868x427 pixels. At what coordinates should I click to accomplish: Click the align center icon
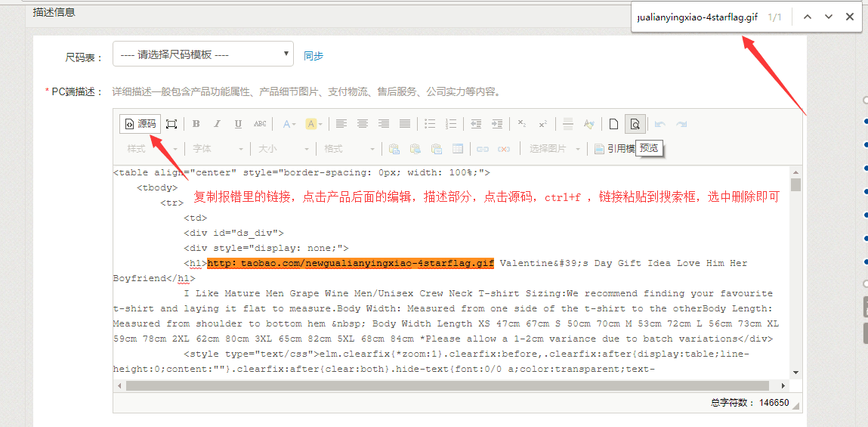[x=363, y=124]
